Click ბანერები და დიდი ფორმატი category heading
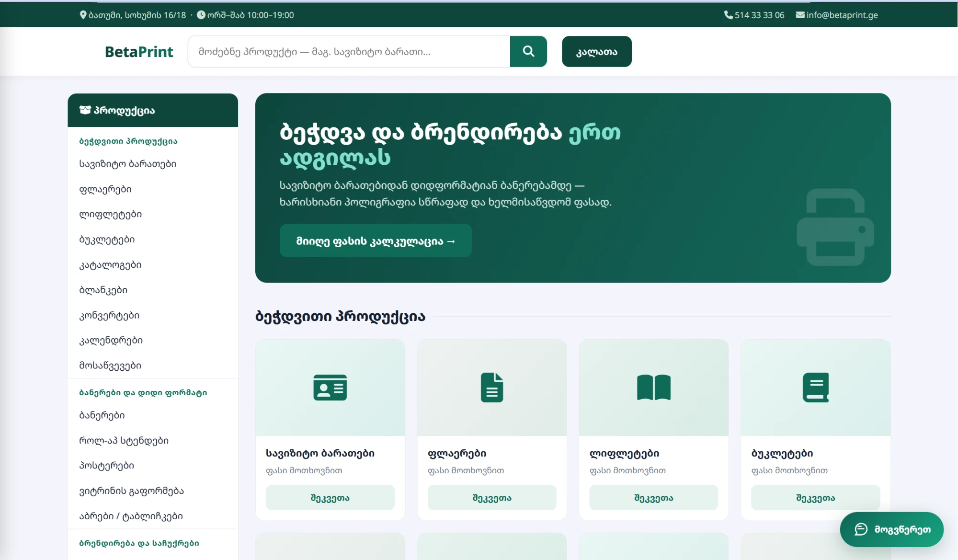Image resolution: width=958 pixels, height=560 pixels. point(143,393)
